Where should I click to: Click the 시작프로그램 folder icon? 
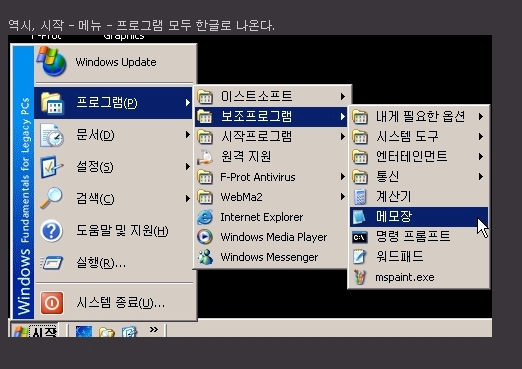[x=205, y=137]
